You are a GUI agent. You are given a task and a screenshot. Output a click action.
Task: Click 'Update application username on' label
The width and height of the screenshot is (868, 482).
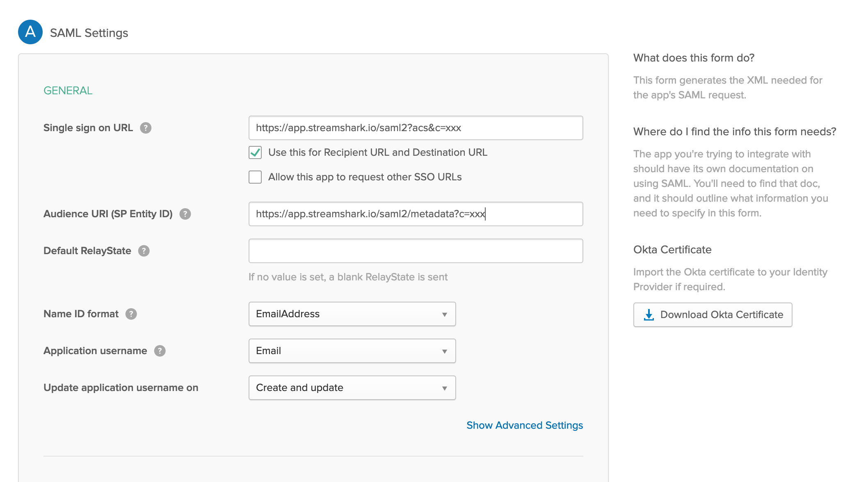(x=121, y=388)
